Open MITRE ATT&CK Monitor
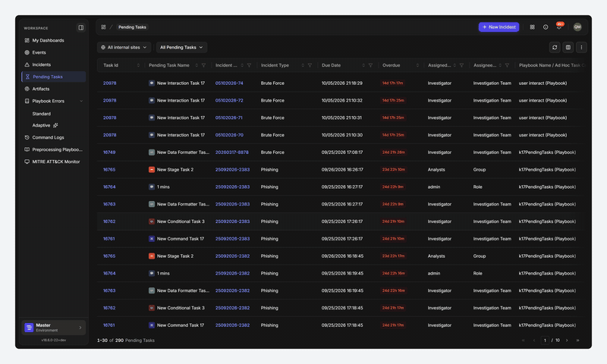This screenshot has width=607, height=364. (x=55, y=162)
